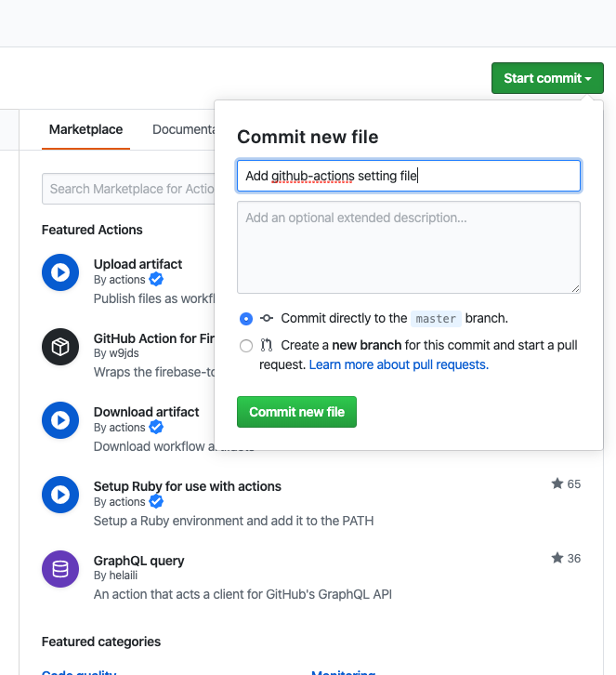Image resolution: width=616 pixels, height=675 pixels.
Task: Select Create a new branch option
Action: 246,346
